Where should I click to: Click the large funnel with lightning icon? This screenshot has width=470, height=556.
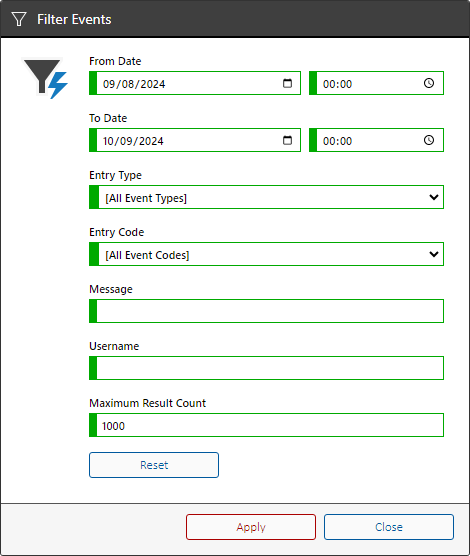(45, 78)
